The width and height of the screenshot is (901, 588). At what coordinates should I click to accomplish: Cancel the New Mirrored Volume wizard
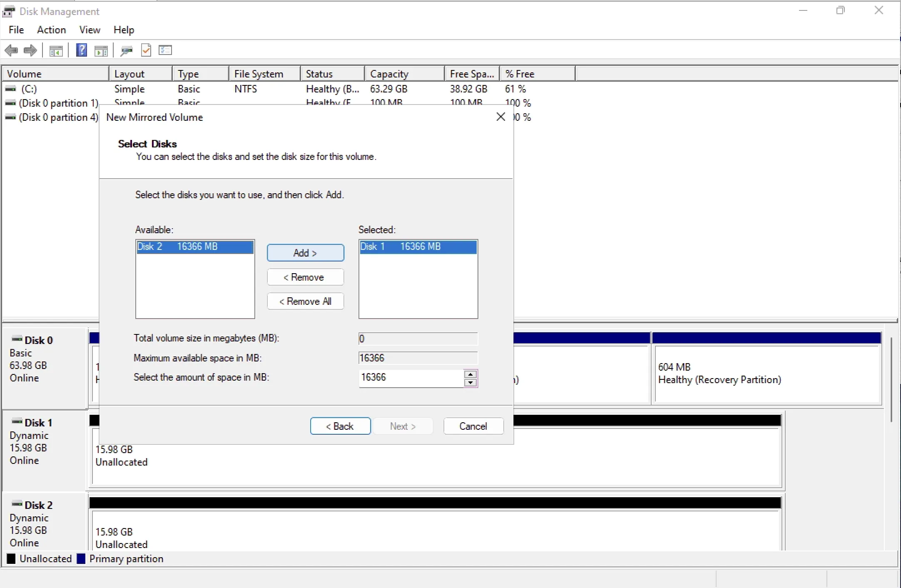473,426
